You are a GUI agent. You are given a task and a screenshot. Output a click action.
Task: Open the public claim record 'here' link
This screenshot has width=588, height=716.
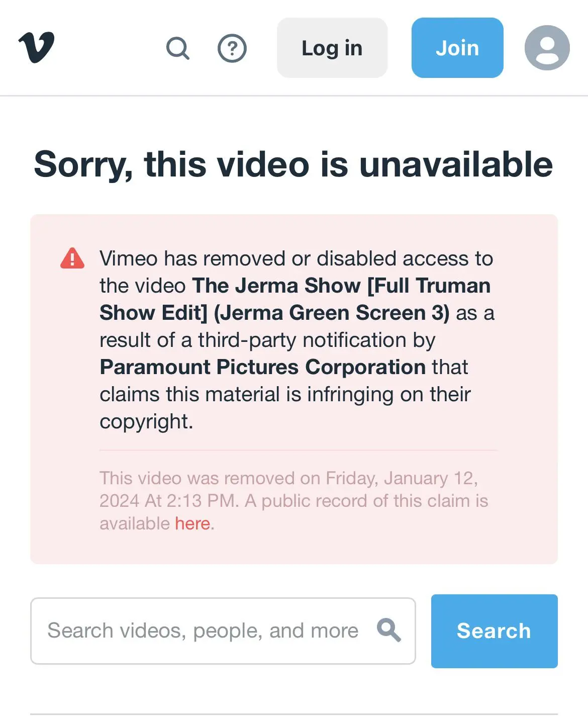coord(192,523)
